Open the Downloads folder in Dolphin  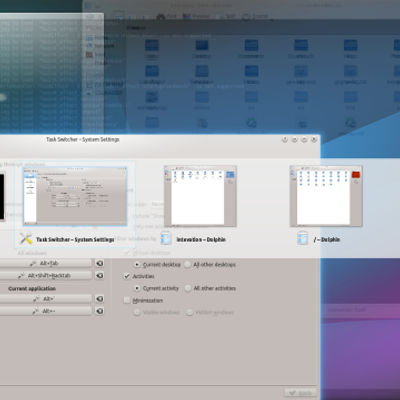coord(301,49)
